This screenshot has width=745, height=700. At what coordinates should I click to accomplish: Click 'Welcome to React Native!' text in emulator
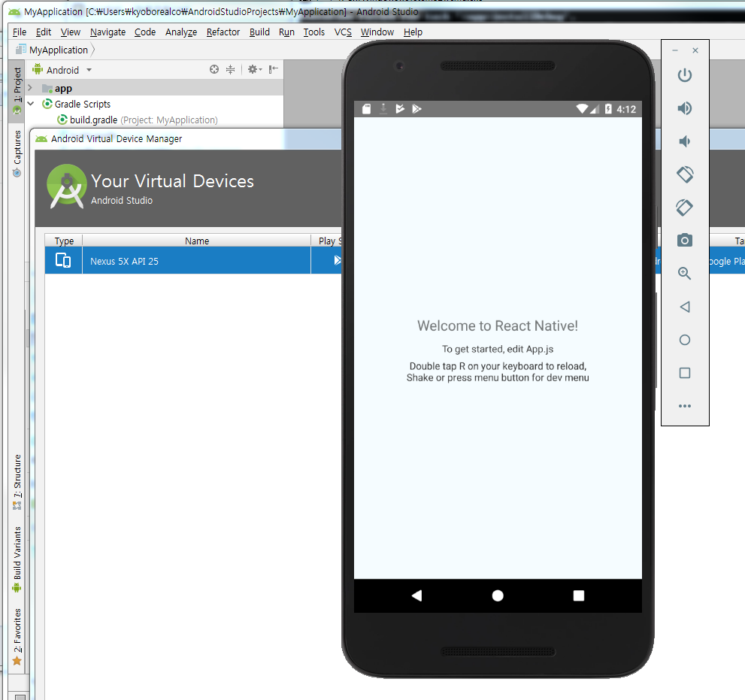tap(498, 326)
